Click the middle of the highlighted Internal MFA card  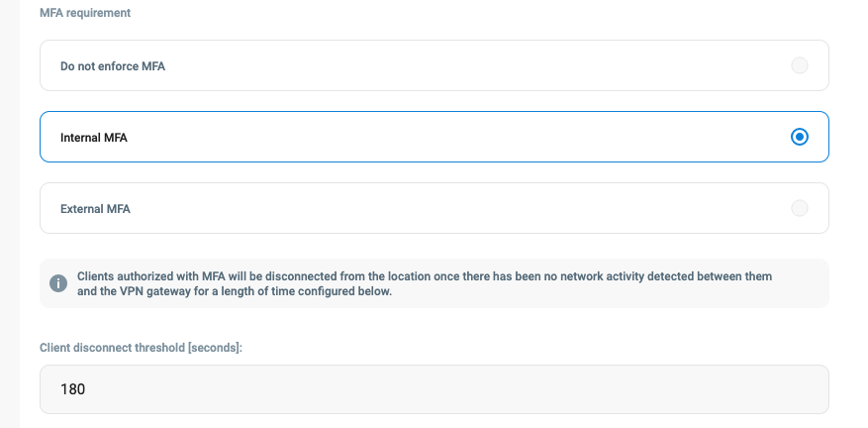pos(434,137)
